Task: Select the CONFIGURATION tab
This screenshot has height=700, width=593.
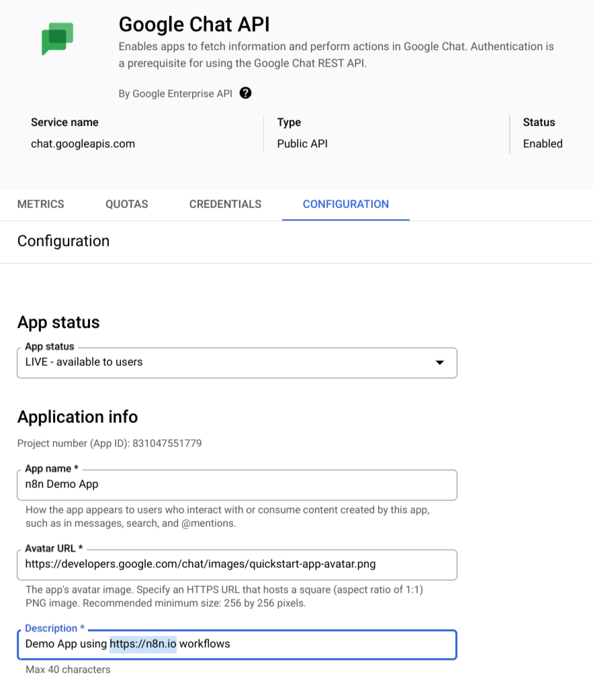Action: [x=345, y=204]
